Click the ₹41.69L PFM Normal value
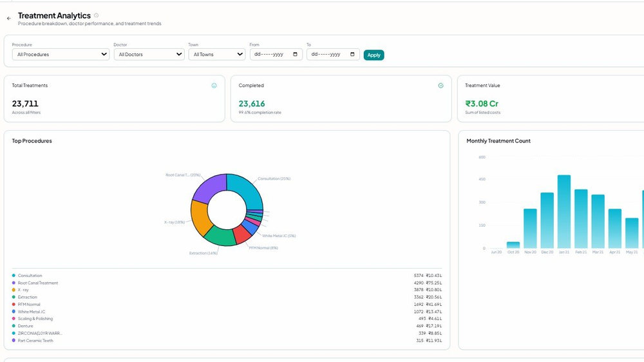 pos(433,305)
